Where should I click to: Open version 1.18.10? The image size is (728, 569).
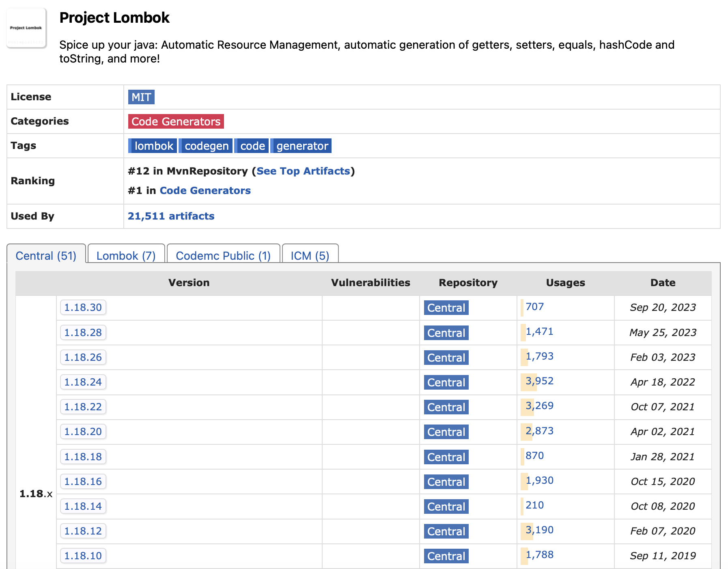click(x=83, y=556)
